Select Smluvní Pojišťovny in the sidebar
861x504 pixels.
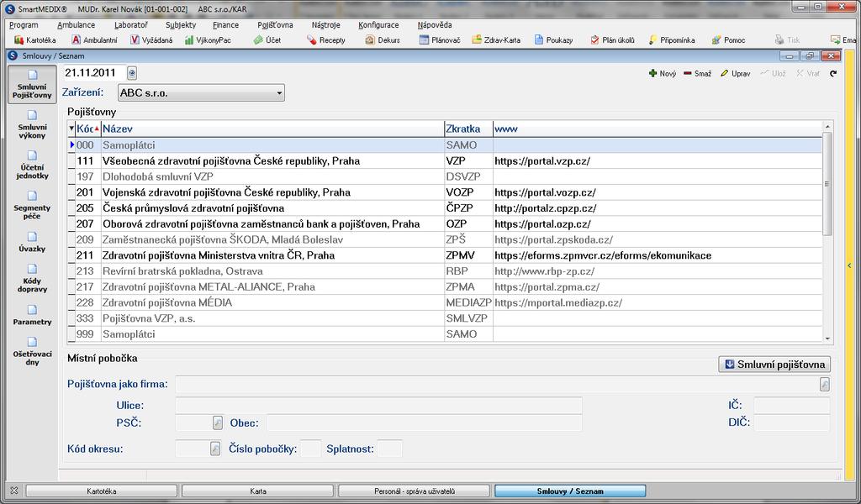click(x=33, y=84)
